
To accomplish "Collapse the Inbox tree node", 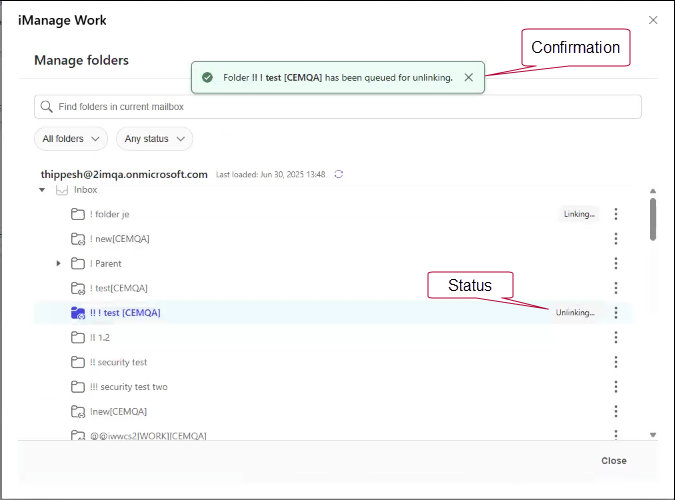I will [x=42, y=190].
